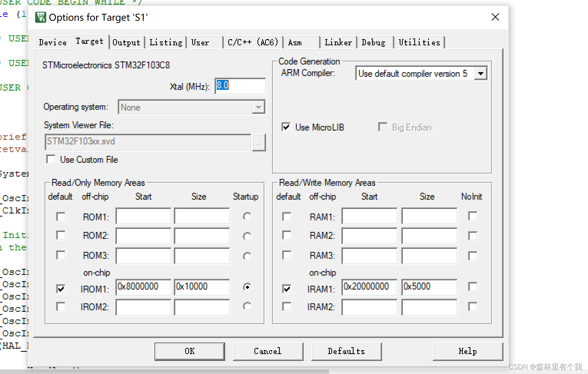Toggle the Use MicroLIB checkbox
The width and height of the screenshot is (588, 374).
[x=286, y=127]
